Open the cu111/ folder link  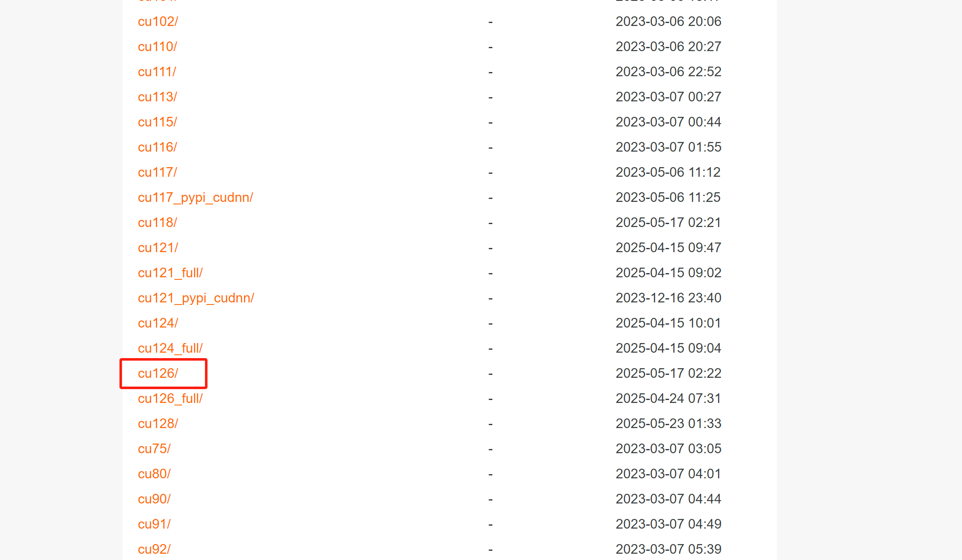click(157, 72)
